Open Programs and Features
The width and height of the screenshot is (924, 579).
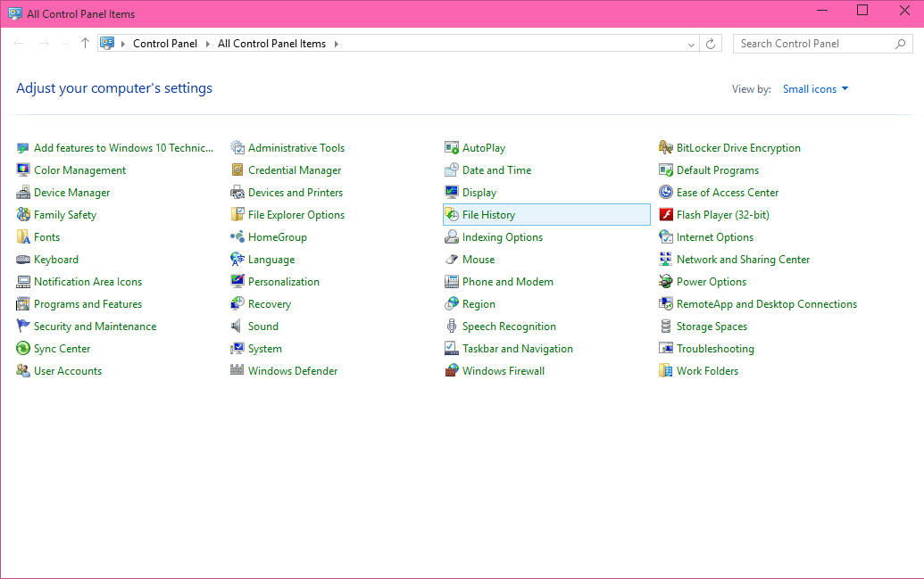click(x=87, y=304)
